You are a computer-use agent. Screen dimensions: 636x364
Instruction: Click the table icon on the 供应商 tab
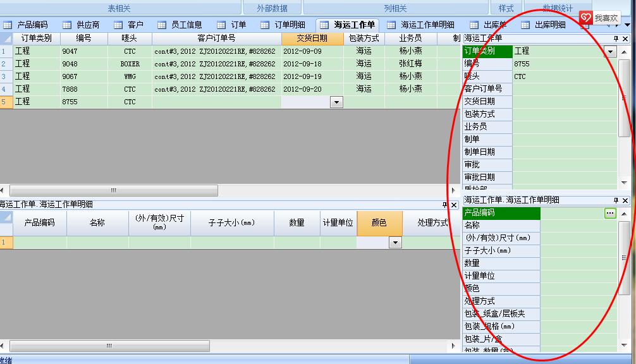(x=66, y=25)
